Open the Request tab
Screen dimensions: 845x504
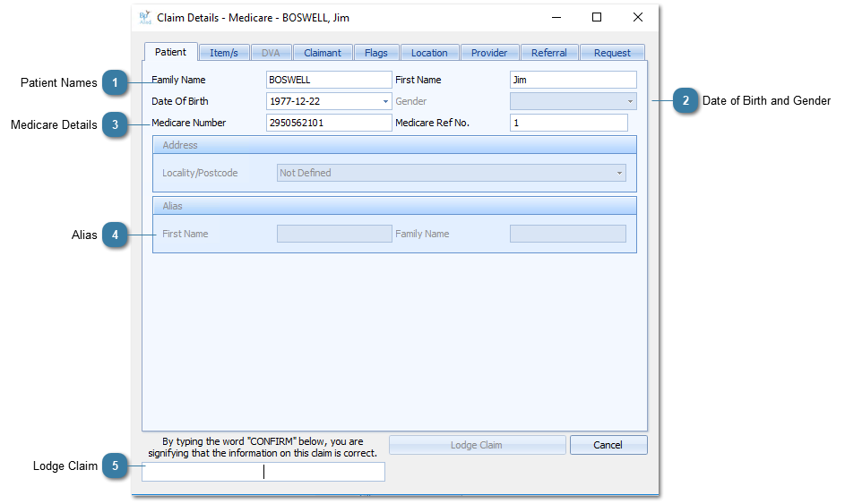pyautogui.click(x=612, y=53)
